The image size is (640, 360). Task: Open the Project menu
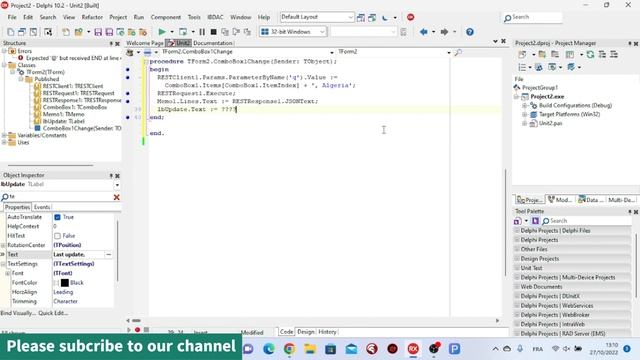(x=118, y=17)
